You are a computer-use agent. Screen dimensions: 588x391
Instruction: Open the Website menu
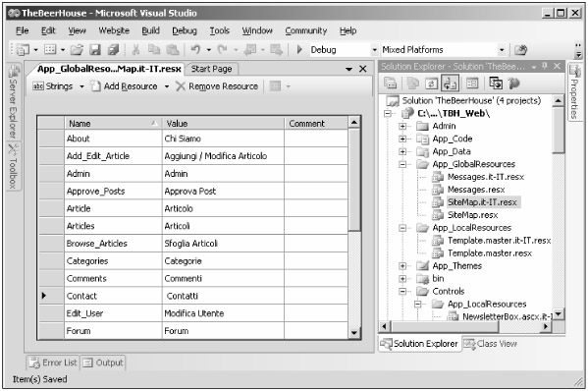(x=114, y=30)
